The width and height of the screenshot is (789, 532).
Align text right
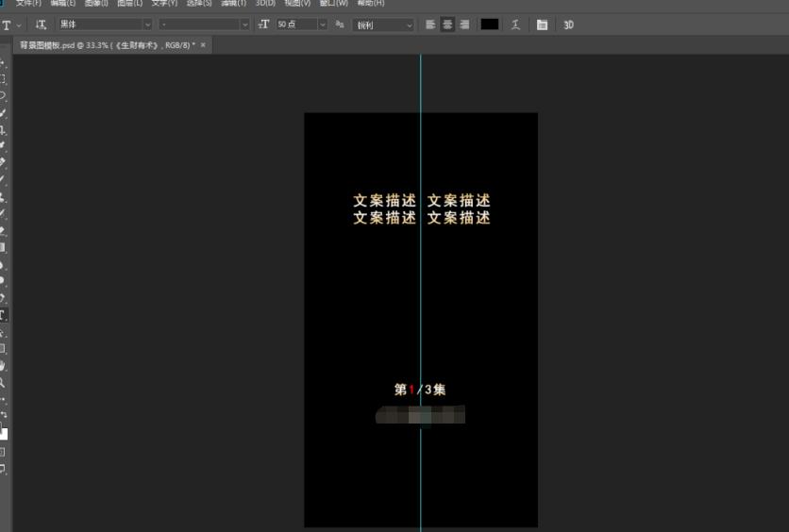point(464,25)
